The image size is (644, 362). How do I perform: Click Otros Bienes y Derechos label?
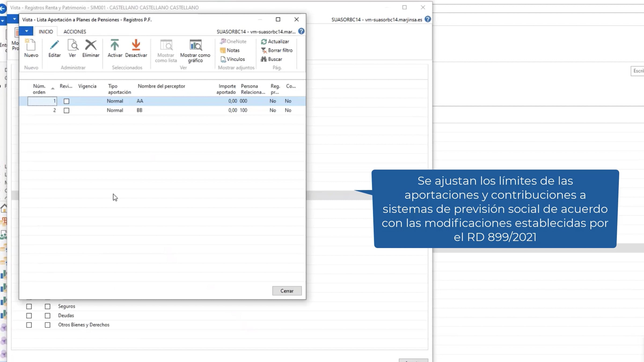84,325
